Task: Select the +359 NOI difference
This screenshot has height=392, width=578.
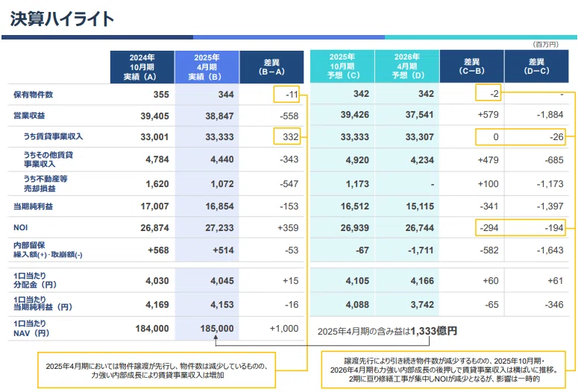Action: (288, 228)
